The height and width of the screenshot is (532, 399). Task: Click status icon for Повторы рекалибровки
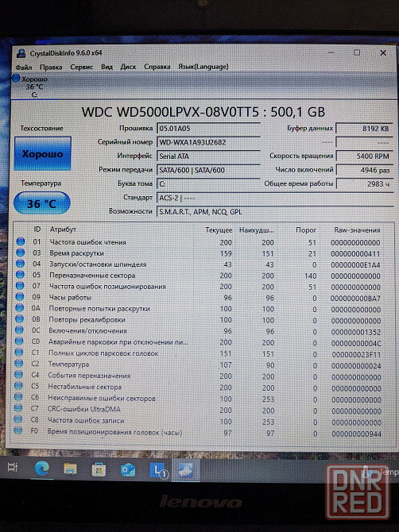(19, 319)
